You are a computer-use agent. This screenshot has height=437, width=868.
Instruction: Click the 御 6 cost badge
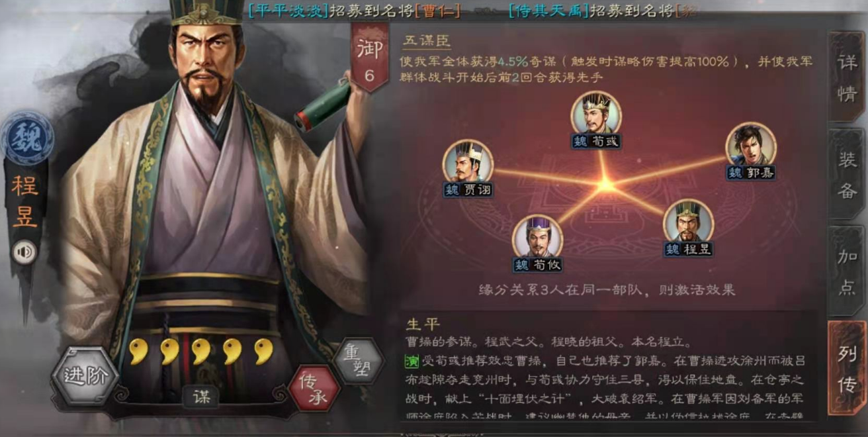pyautogui.click(x=369, y=60)
